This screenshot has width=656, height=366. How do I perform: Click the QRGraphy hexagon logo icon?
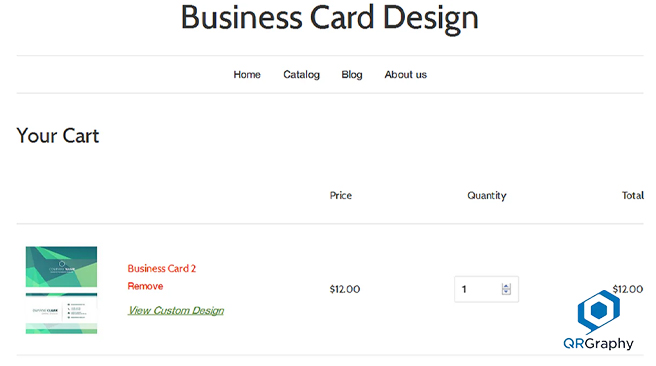point(599,311)
